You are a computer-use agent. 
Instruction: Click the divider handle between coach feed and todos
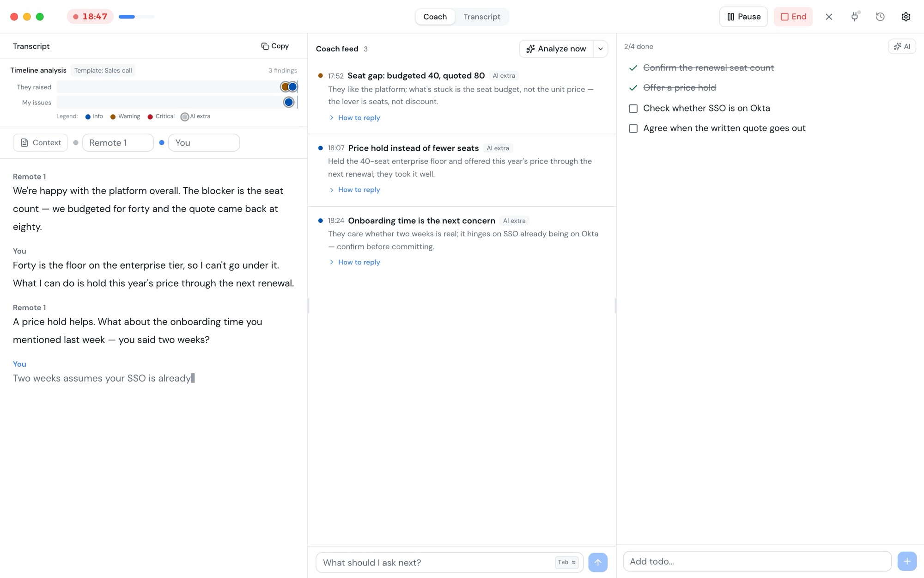(616, 306)
